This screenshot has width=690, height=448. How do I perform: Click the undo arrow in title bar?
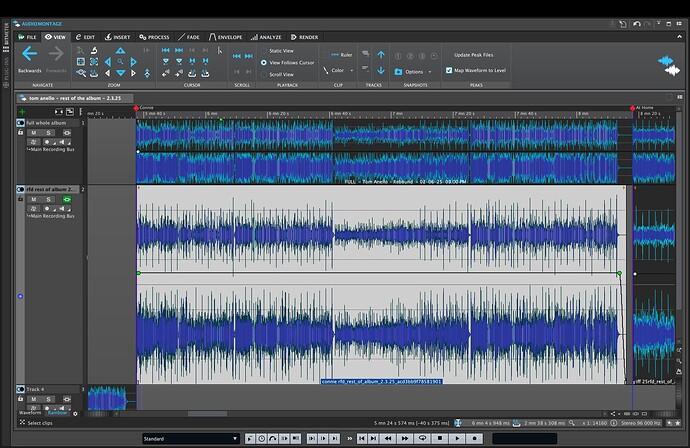(636, 24)
